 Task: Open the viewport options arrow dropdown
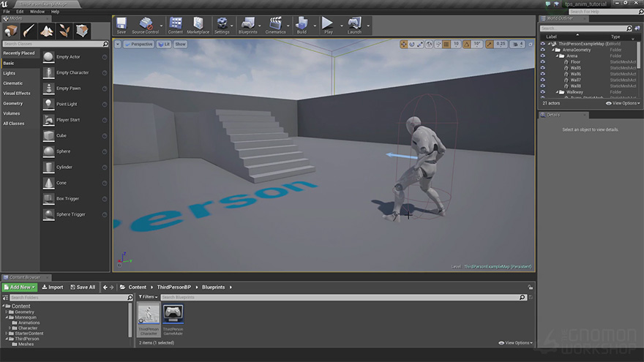click(118, 45)
